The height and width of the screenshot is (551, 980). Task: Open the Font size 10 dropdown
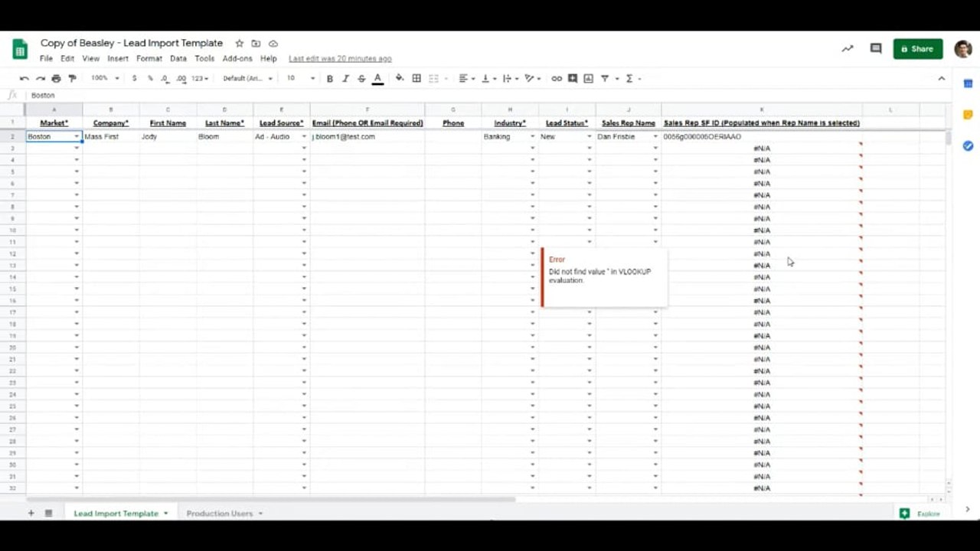(x=301, y=78)
